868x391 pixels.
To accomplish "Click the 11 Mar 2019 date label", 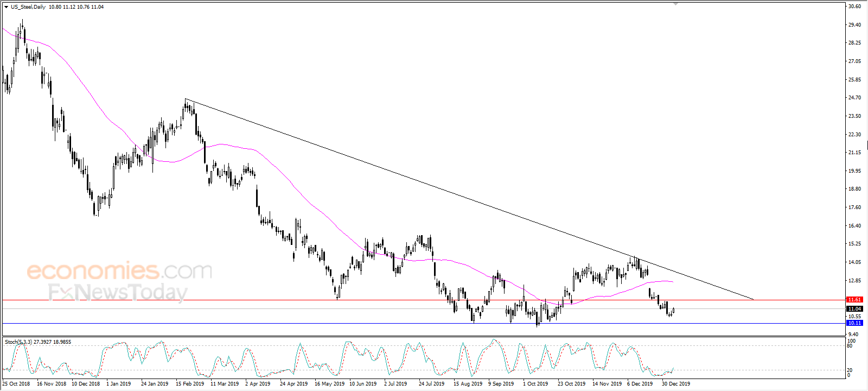I will pyautogui.click(x=225, y=384).
